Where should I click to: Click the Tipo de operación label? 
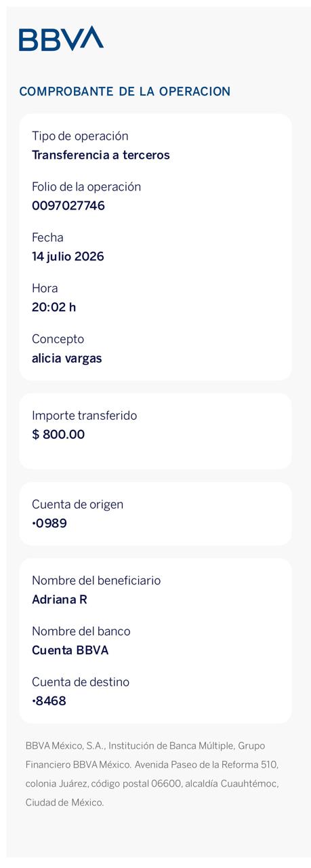click(80, 136)
